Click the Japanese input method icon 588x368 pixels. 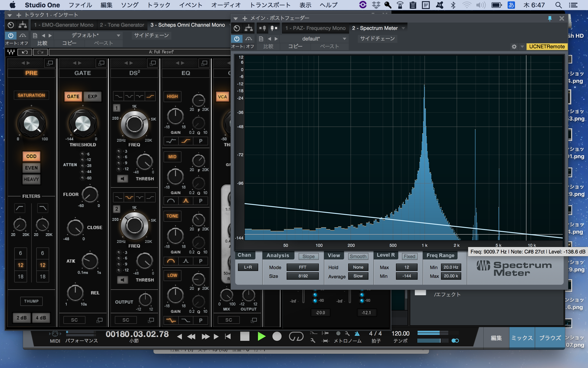pyautogui.click(x=511, y=5)
